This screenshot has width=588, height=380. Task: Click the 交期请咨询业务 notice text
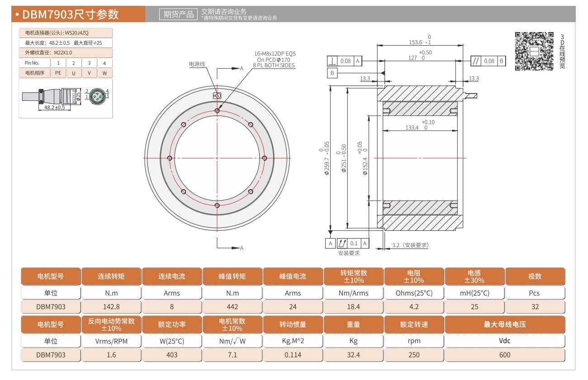click(224, 11)
